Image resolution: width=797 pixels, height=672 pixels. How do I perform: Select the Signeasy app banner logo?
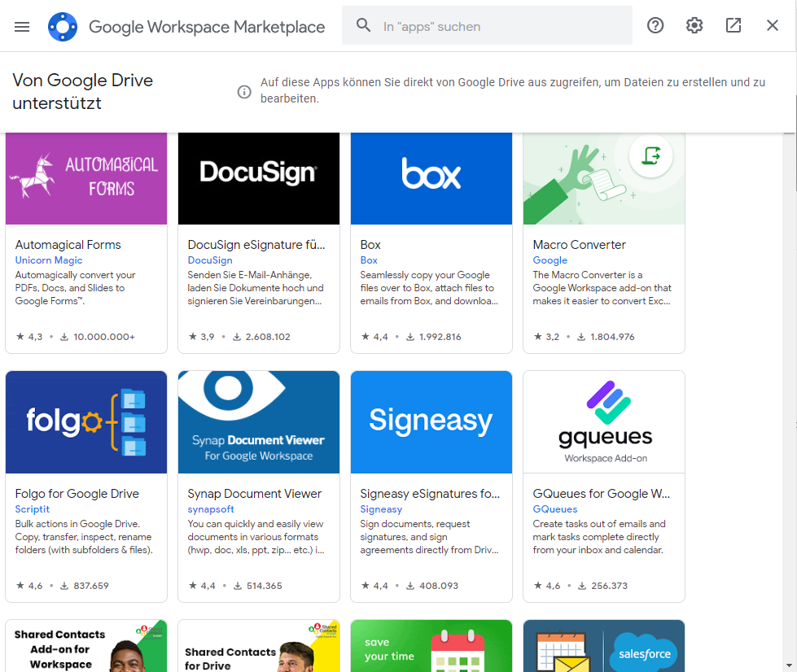[x=431, y=421]
